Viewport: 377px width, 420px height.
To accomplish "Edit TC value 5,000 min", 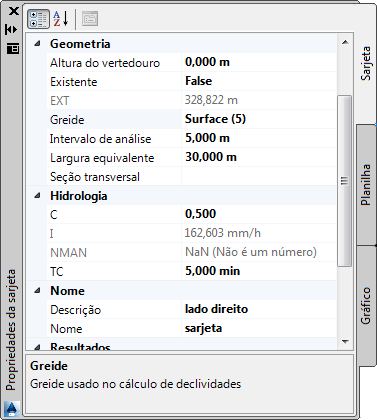I will tap(259, 271).
